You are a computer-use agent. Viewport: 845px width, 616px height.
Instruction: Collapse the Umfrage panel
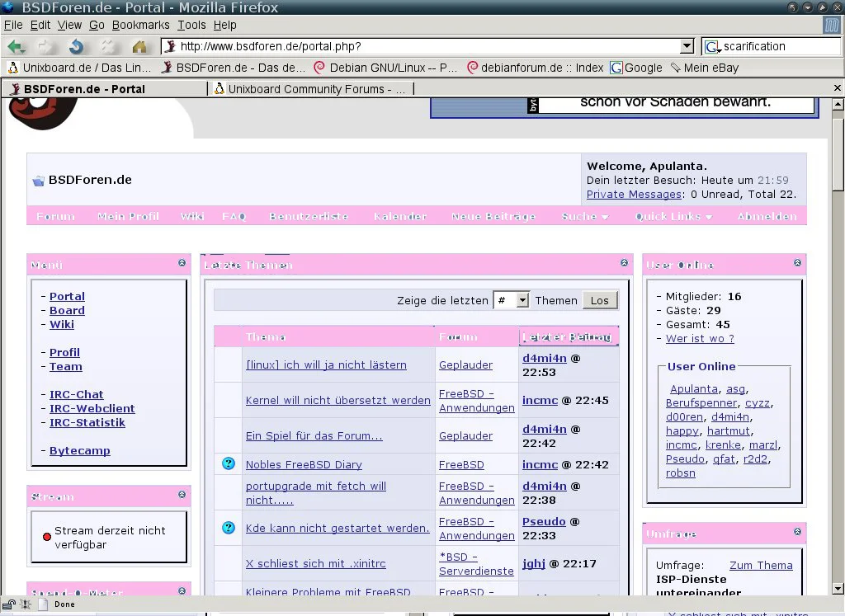(x=798, y=531)
